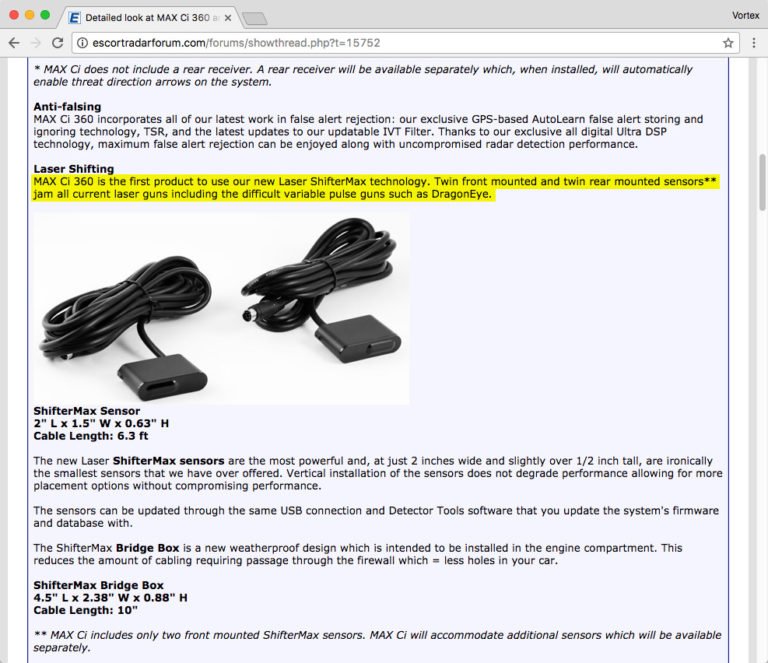The image size is (768, 663).
Task: Click the ShifterMax sensors product photo
Action: tap(221, 308)
